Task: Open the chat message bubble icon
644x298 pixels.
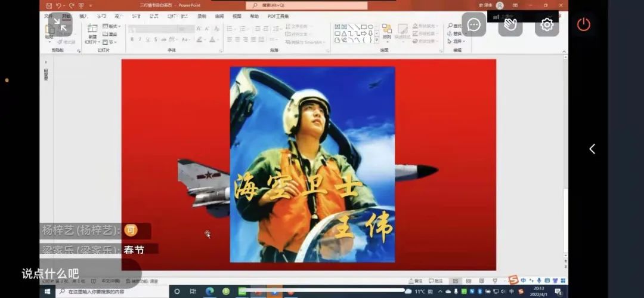Action: 474,24
